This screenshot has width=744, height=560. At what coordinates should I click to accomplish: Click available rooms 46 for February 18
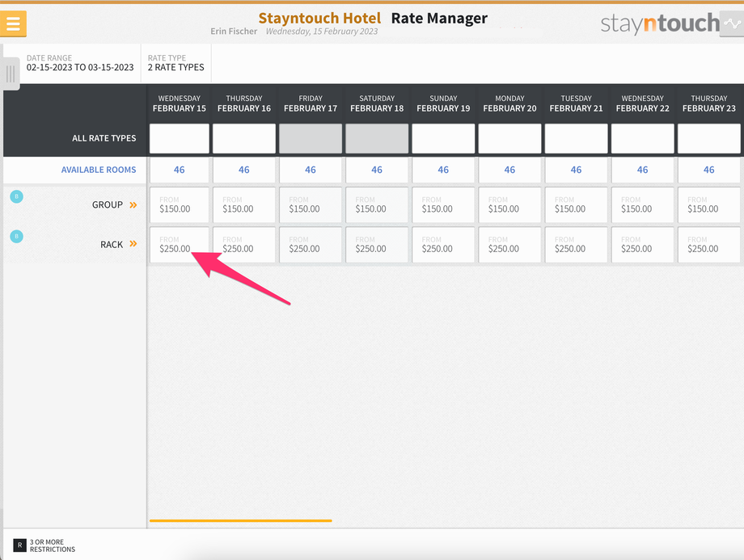point(377,170)
